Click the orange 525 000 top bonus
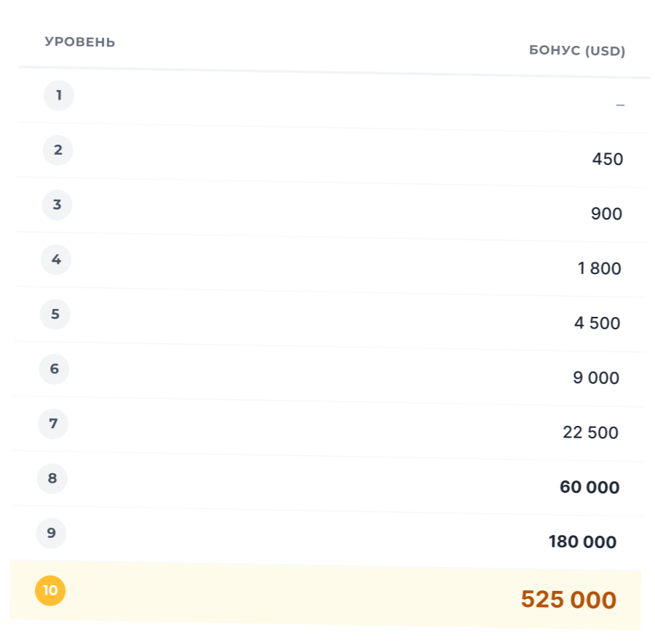The width and height of the screenshot is (655, 644). pos(569,600)
